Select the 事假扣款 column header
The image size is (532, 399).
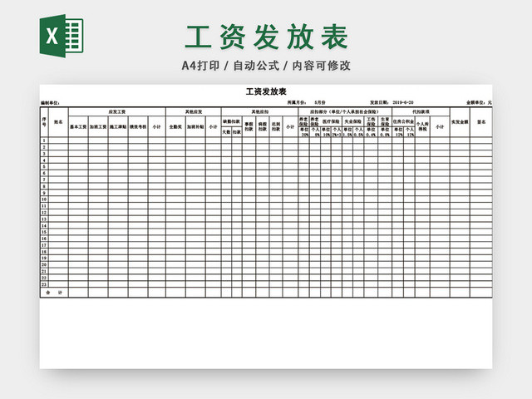(249, 127)
